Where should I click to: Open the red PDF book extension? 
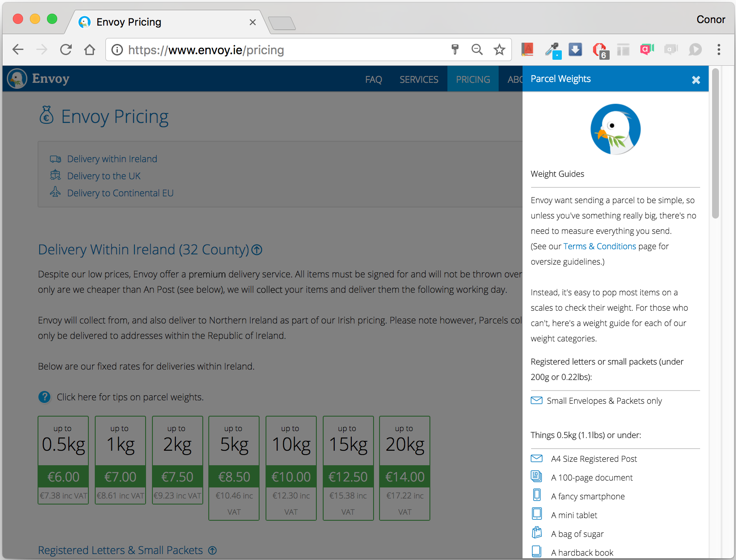[x=528, y=50]
